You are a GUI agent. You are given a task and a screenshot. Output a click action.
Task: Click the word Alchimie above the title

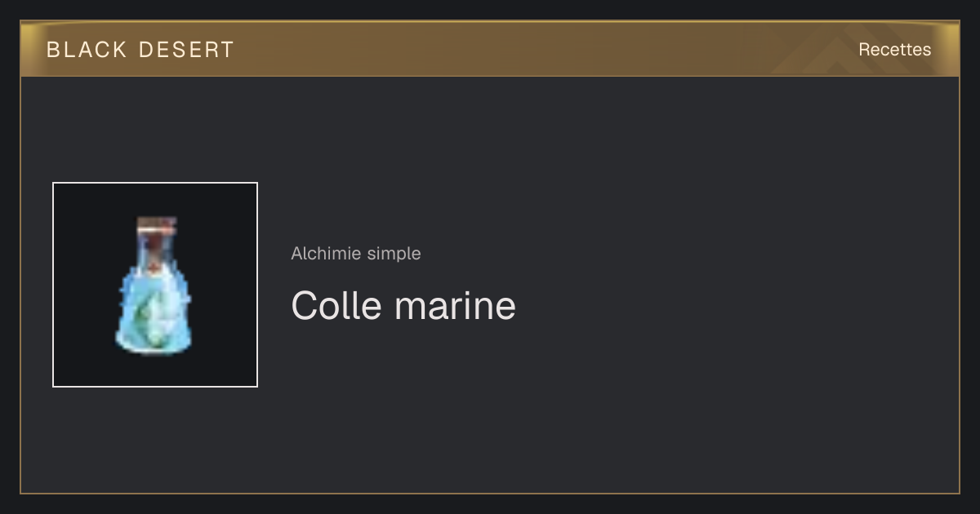[327, 254]
